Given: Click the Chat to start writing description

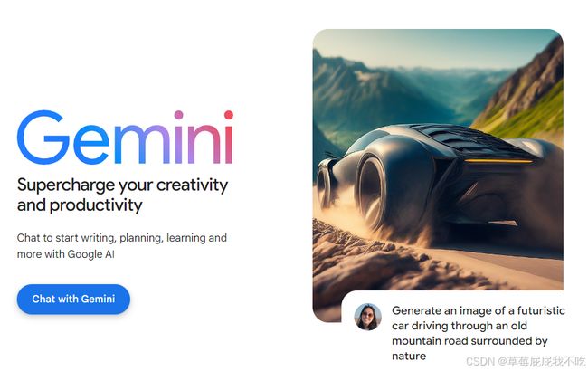Looking at the screenshot, I should [122, 246].
